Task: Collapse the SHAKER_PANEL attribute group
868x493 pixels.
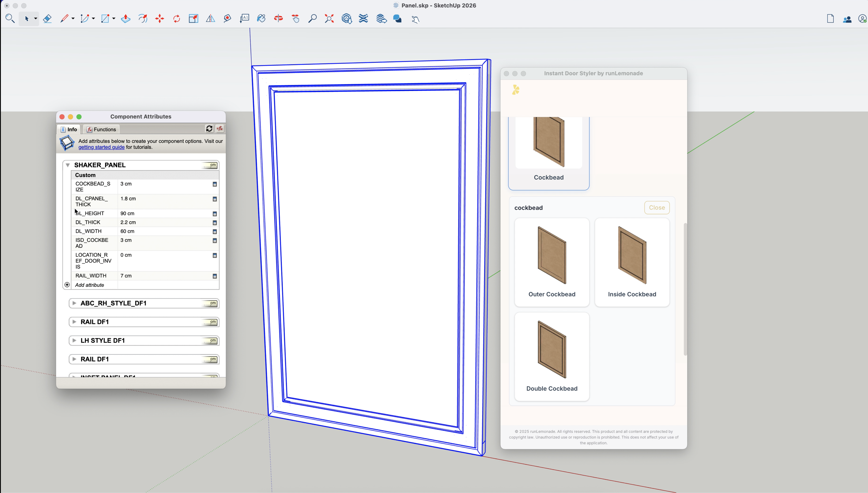Action: click(68, 165)
